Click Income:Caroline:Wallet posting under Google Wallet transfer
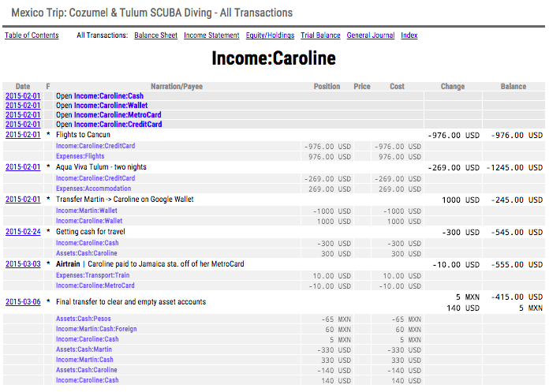This screenshot has width=549, height=392. coord(89,221)
